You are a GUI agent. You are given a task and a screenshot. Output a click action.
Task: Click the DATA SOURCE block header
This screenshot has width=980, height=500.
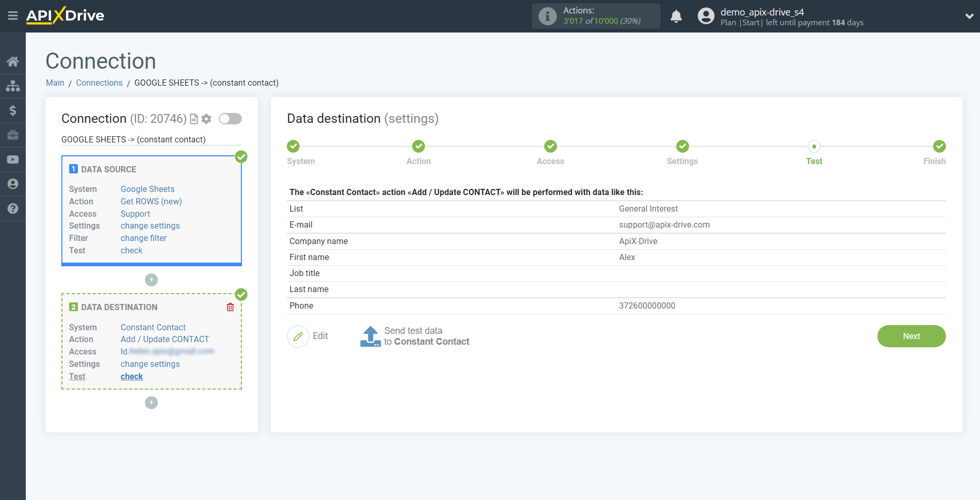108,169
